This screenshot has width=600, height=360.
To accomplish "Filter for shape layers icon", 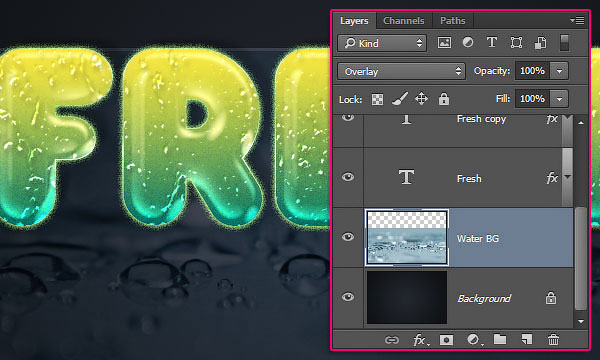I will (x=516, y=42).
